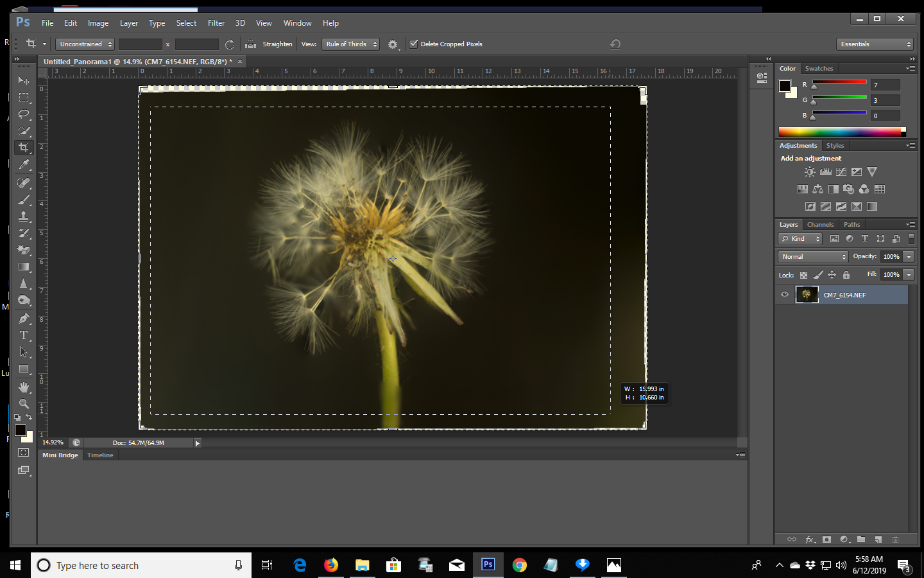Click the trash icon to delete layer
This screenshot has width=924, height=578.
[x=896, y=539]
